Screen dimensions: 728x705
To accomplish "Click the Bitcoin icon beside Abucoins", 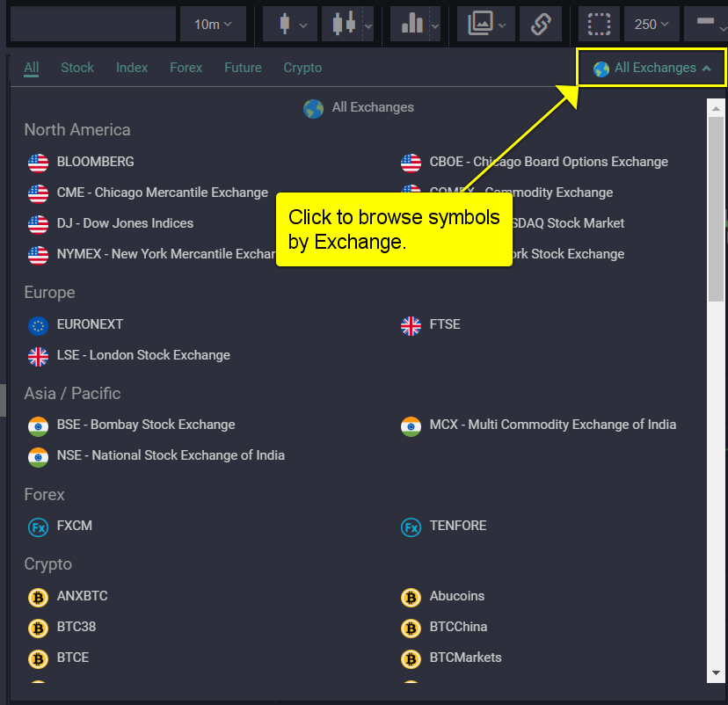I will pos(411,597).
